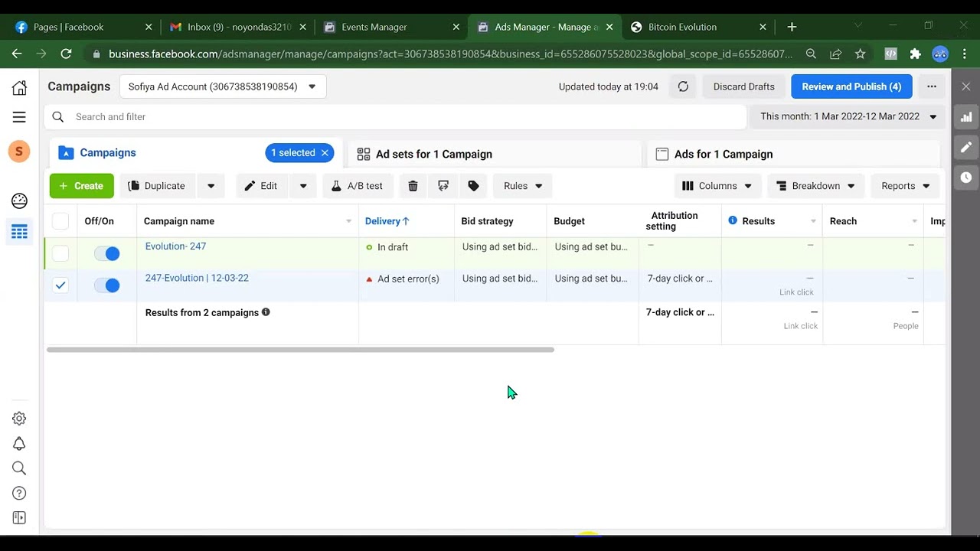
Task: Open the sidebar panel icon at the bottom of the left sidebar
Action: point(19,518)
